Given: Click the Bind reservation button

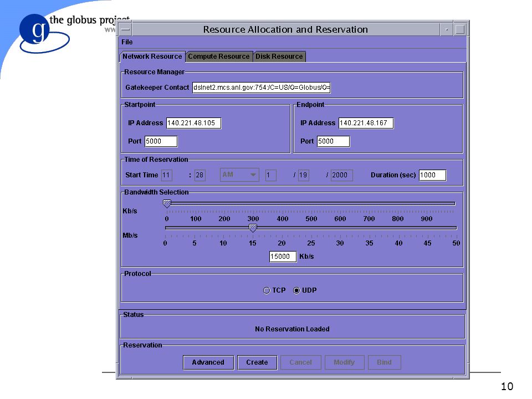Looking at the screenshot, I should click(385, 362).
